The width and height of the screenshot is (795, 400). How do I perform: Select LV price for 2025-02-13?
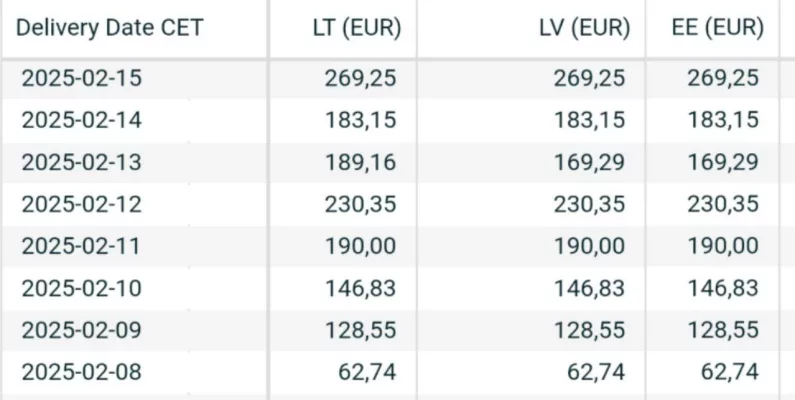(x=590, y=163)
